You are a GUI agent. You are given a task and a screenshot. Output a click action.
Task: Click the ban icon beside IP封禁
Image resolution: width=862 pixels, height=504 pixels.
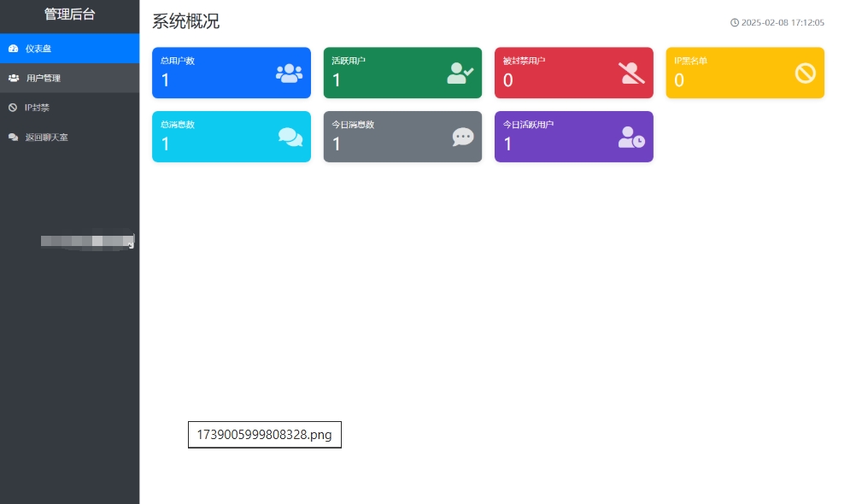coord(13,108)
